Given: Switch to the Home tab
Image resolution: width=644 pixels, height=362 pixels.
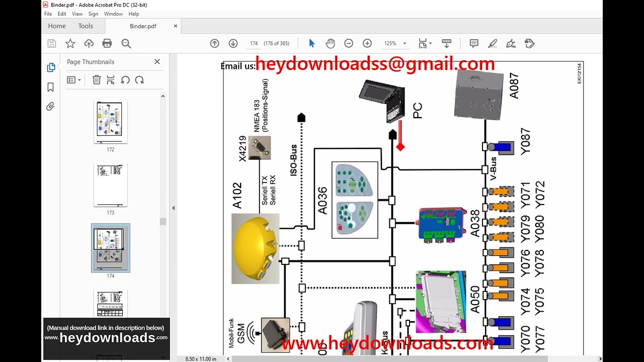Looking at the screenshot, I should (x=57, y=26).
